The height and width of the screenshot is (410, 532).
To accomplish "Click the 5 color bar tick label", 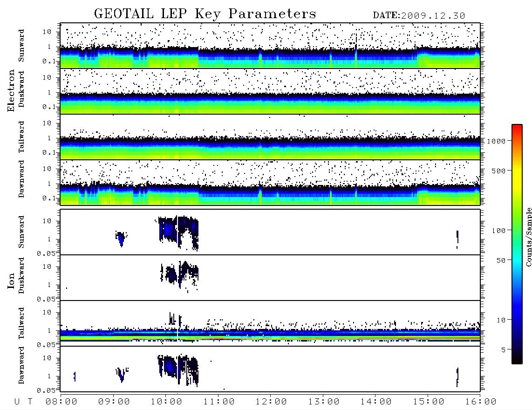I will coord(504,350).
